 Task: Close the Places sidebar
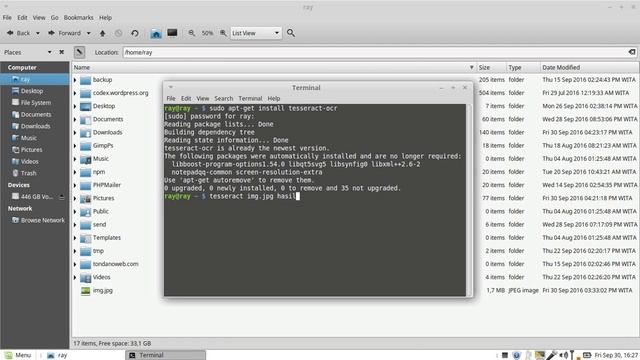(62, 52)
